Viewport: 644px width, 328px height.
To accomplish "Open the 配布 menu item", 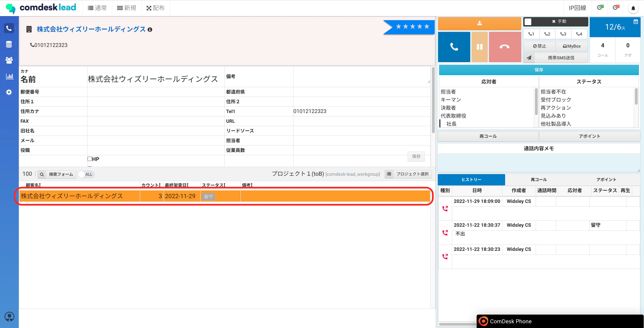I will tap(156, 8).
